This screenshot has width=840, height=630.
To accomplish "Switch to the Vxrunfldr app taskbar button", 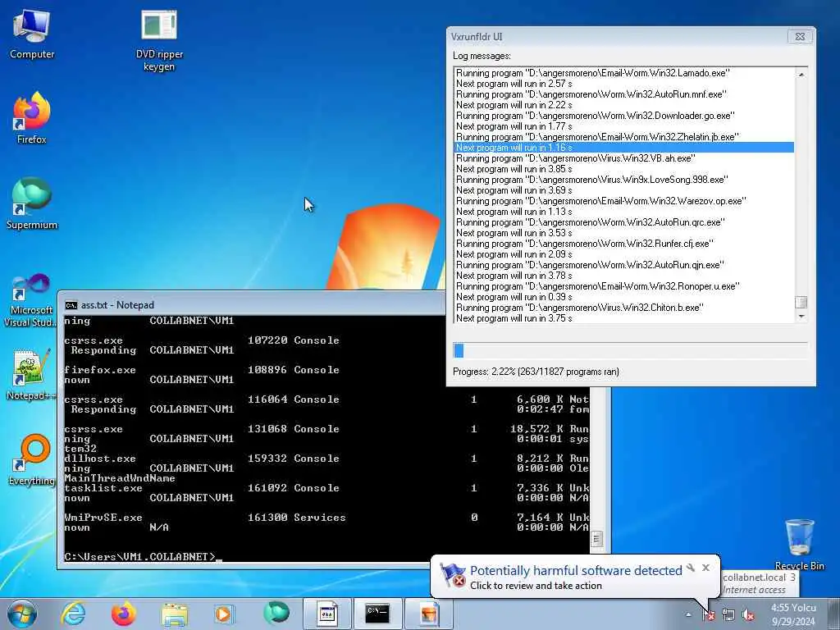I will coord(327,614).
